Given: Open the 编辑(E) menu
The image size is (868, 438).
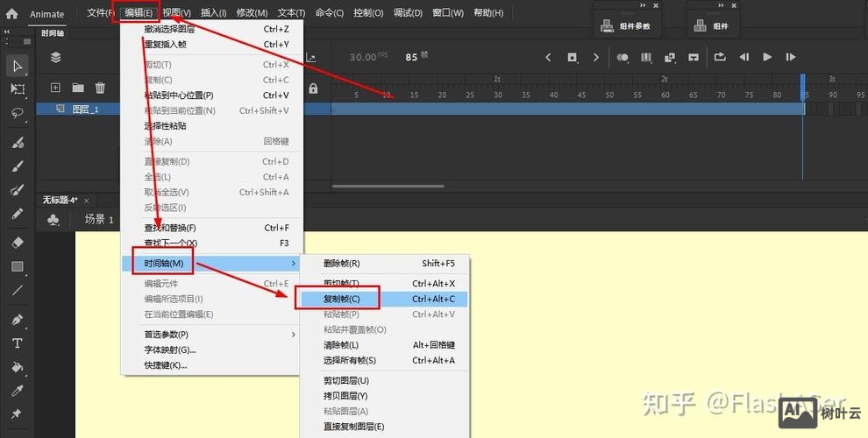Looking at the screenshot, I should (x=139, y=13).
